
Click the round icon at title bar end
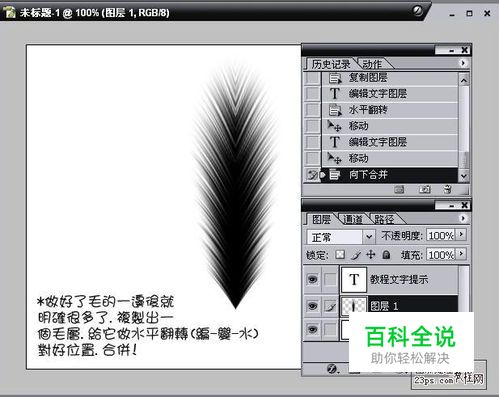417,11
